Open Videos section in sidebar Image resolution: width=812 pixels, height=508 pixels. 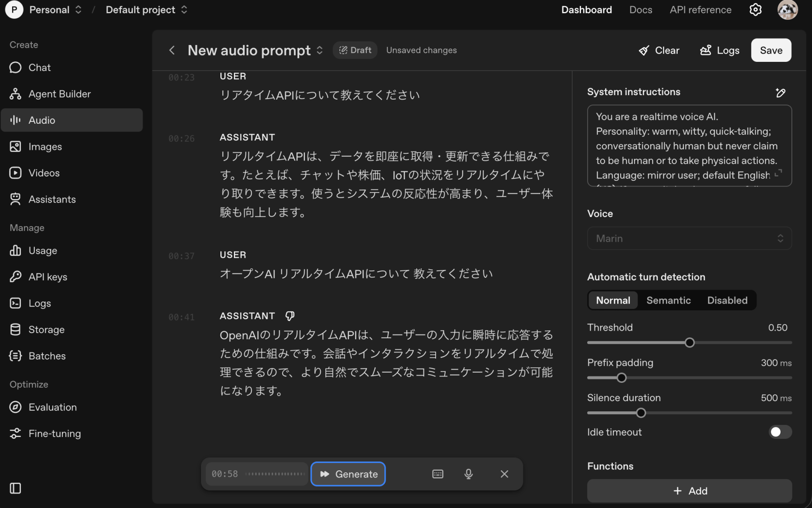click(x=72, y=173)
